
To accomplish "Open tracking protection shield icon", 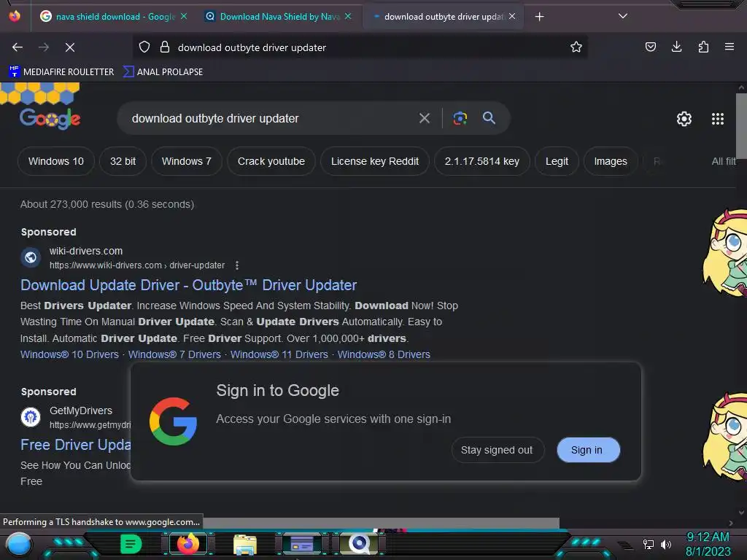I will tap(144, 47).
